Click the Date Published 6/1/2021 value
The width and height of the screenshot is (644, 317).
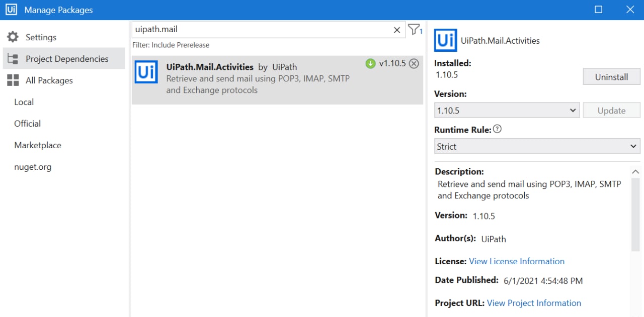pos(543,281)
